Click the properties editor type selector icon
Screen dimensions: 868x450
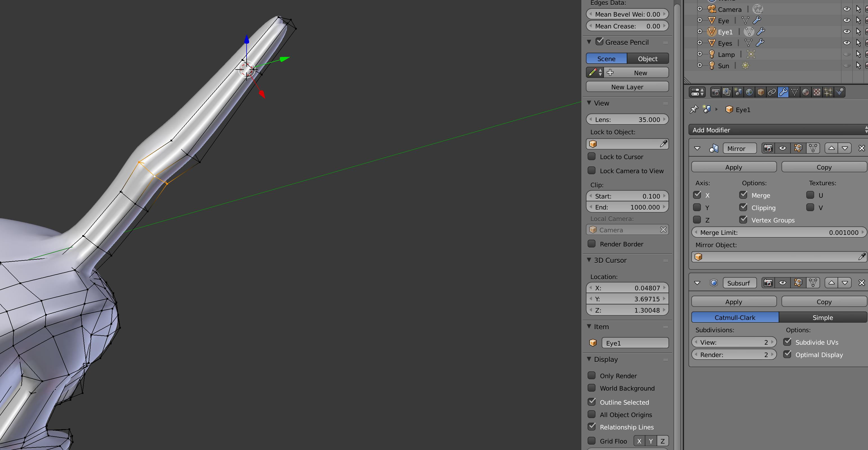pyautogui.click(x=697, y=92)
